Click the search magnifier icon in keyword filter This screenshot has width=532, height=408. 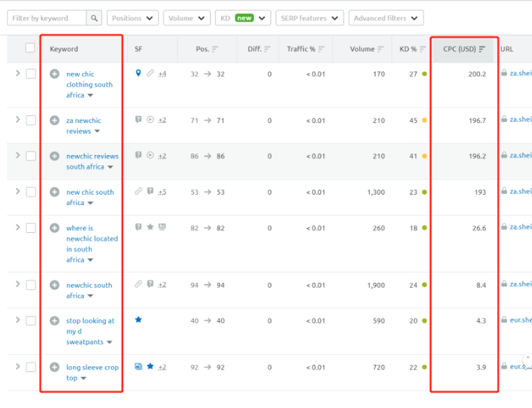pyautogui.click(x=94, y=18)
